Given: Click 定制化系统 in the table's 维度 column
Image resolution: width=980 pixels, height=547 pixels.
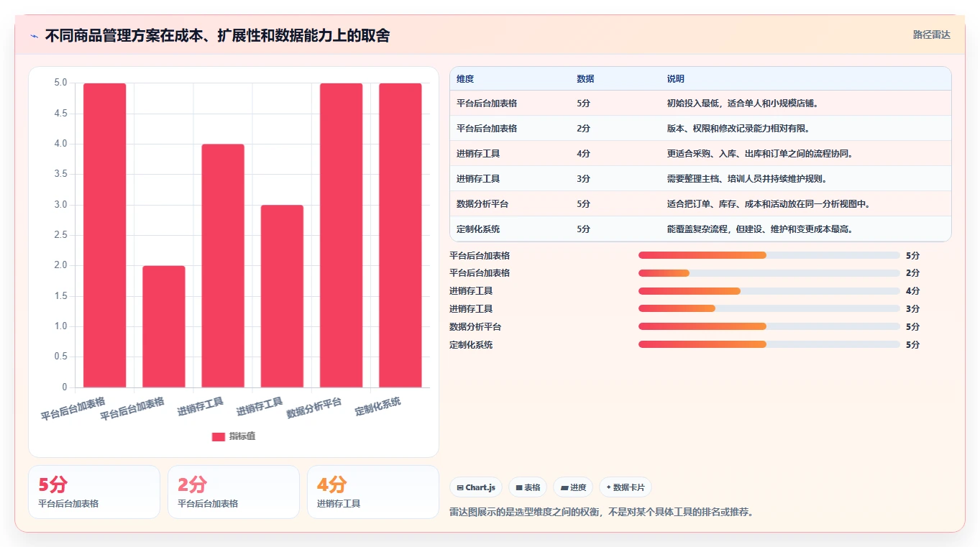Looking at the screenshot, I should (x=478, y=229).
